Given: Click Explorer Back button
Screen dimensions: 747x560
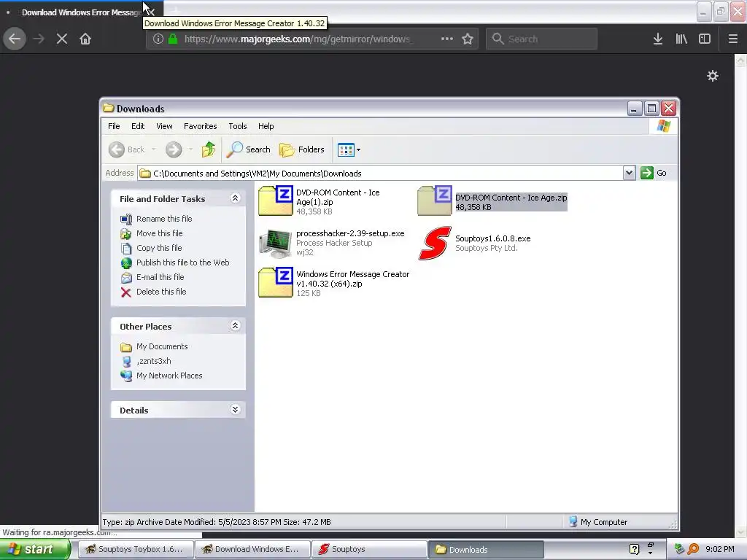Looking at the screenshot, I should pos(126,149).
